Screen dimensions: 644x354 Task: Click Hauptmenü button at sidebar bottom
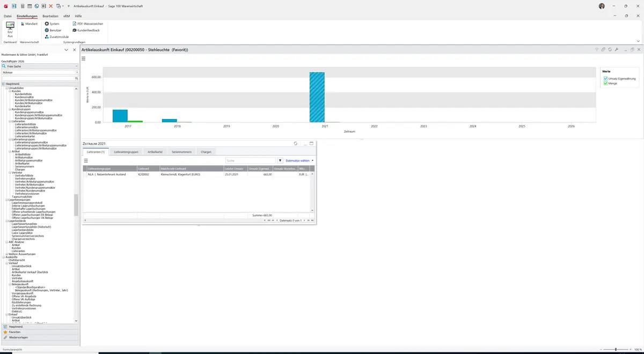tap(40, 326)
